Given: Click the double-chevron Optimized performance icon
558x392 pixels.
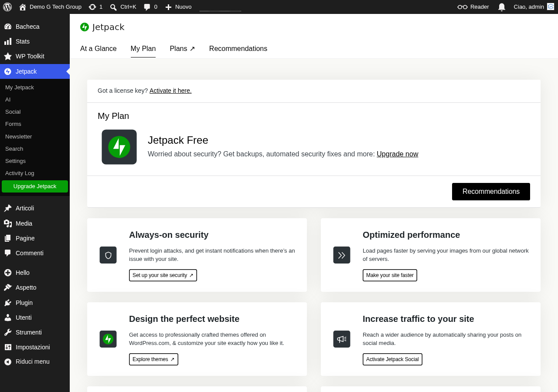Looking at the screenshot, I should 342,255.
